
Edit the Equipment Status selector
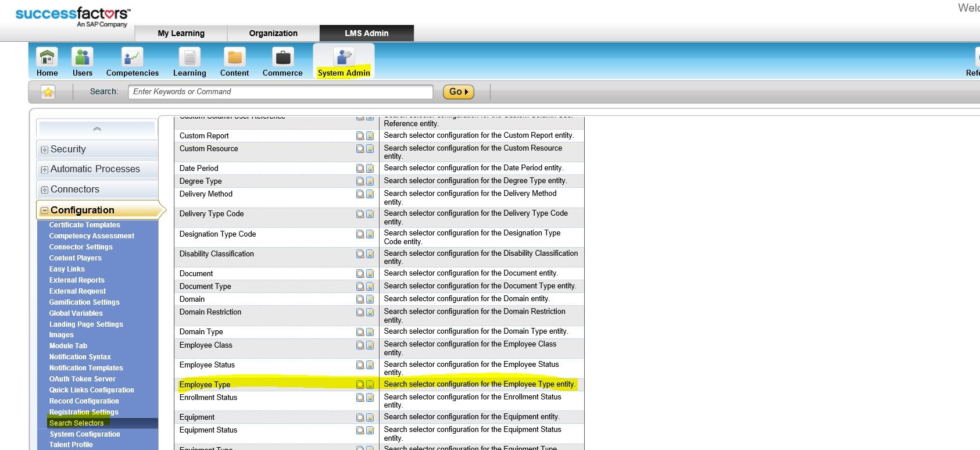pos(370,430)
